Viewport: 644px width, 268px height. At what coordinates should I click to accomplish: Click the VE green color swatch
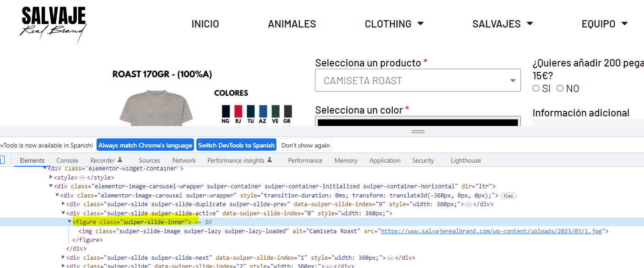click(275, 111)
